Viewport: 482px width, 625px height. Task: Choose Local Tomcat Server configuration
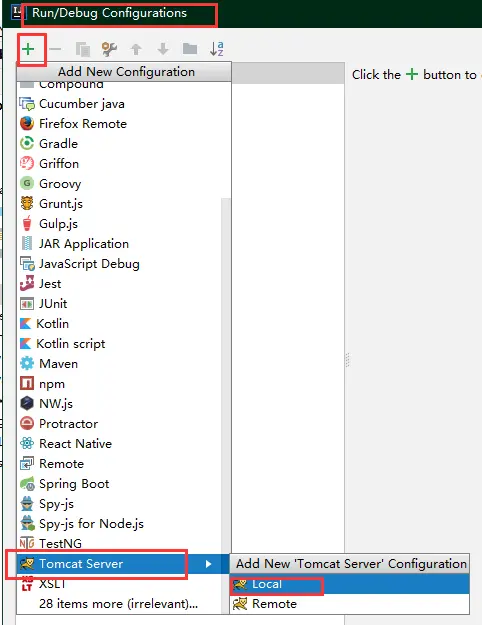coord(349,584)
